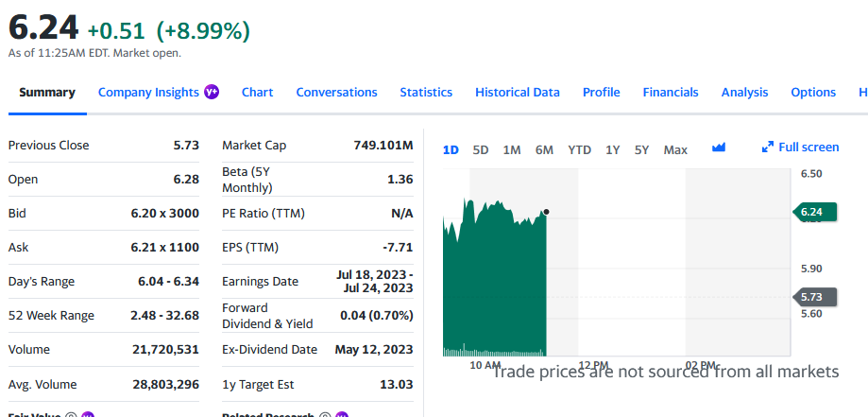The width and height of the screenshot is (868, 417).
Task: Click the Ex-Dividend Date May 12, 2023
Action: tap(374, 349)
